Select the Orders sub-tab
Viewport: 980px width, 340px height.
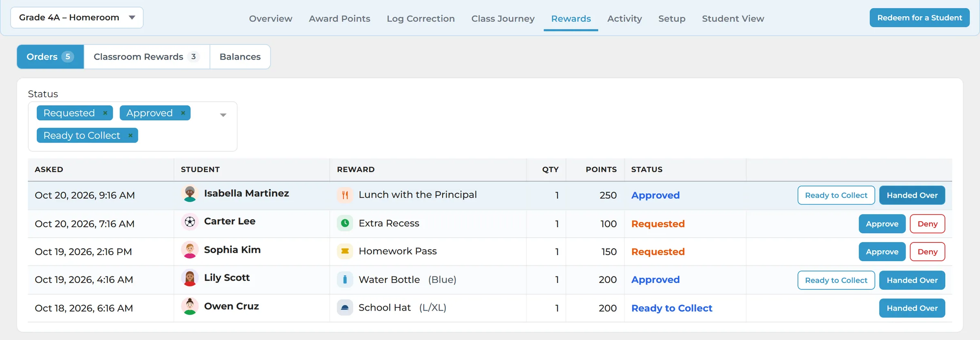coord(50,57)
